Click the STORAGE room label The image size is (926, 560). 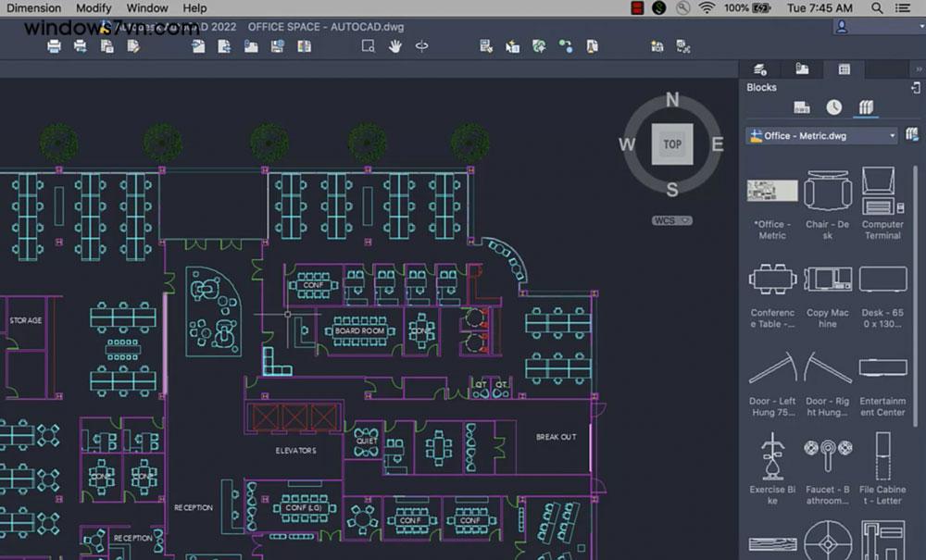click(26, 320)
